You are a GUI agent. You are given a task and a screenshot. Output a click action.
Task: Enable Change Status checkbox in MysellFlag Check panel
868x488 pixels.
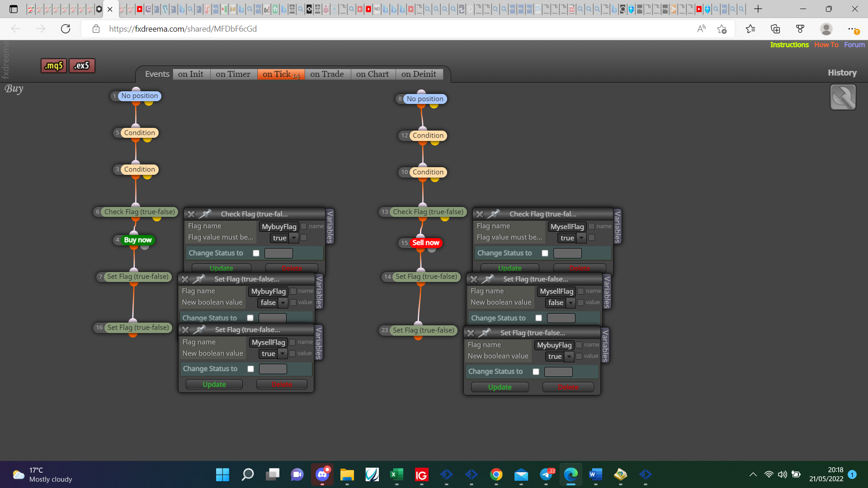(545, 253)
